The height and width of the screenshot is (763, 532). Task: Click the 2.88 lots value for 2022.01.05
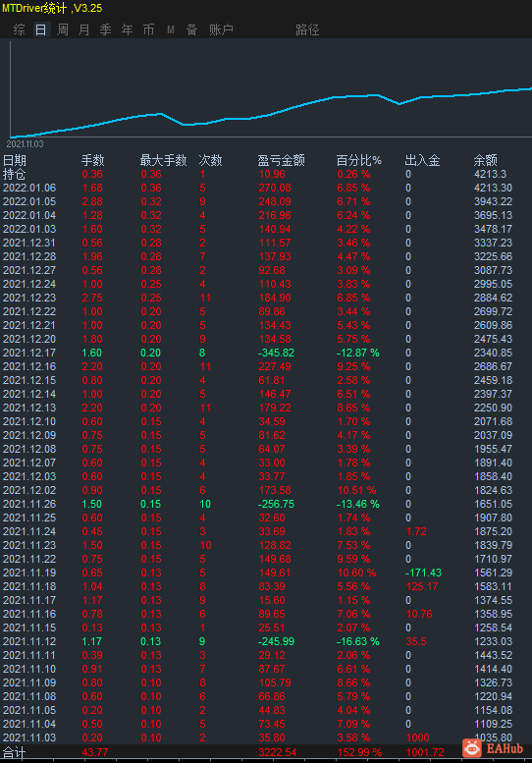pyautogui.click(x=92, y=201)
